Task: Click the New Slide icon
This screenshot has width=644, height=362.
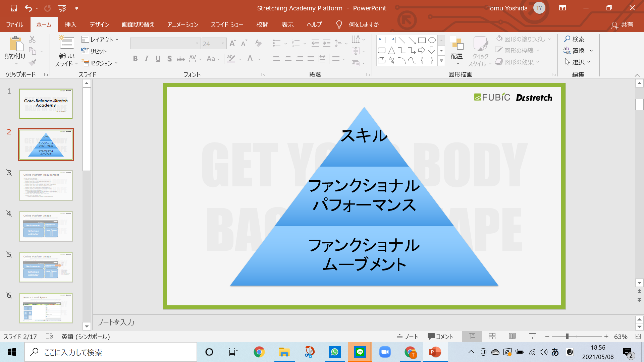Action: (66, 43)
